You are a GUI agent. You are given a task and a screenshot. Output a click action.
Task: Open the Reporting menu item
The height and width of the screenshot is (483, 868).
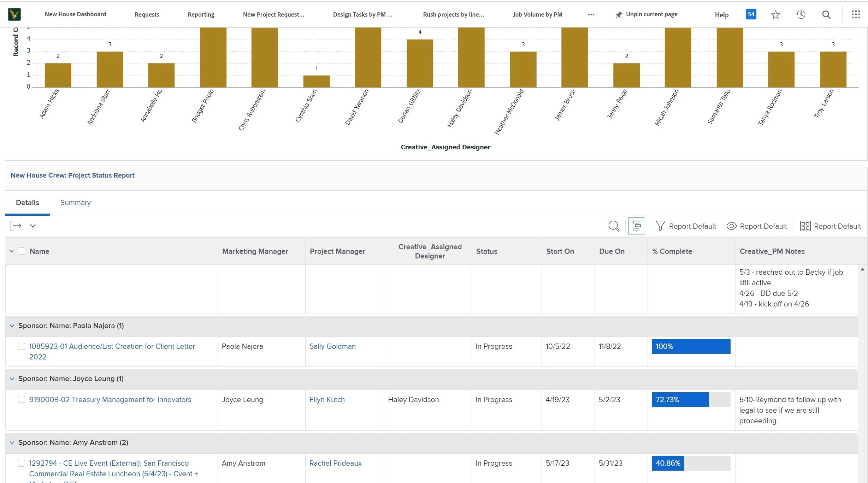click(201, 14)
